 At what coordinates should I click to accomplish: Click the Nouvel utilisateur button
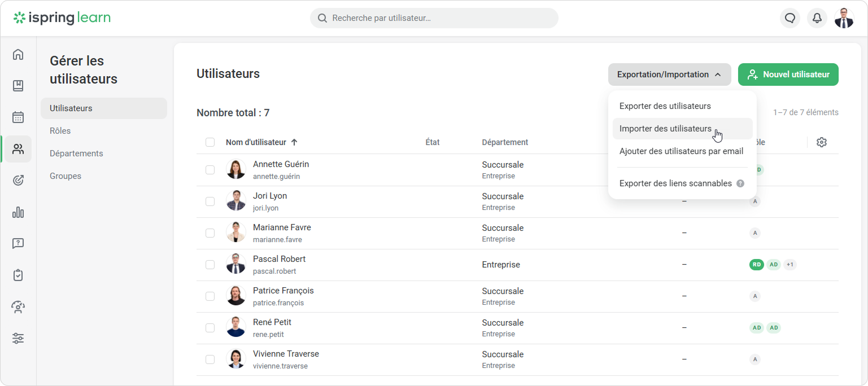pyautogui.click(x=788, y=74)
